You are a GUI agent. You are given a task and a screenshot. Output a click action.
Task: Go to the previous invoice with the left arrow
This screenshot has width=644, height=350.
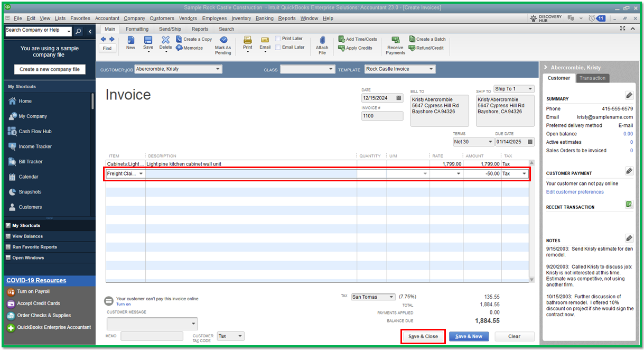(x=104, y=39)
